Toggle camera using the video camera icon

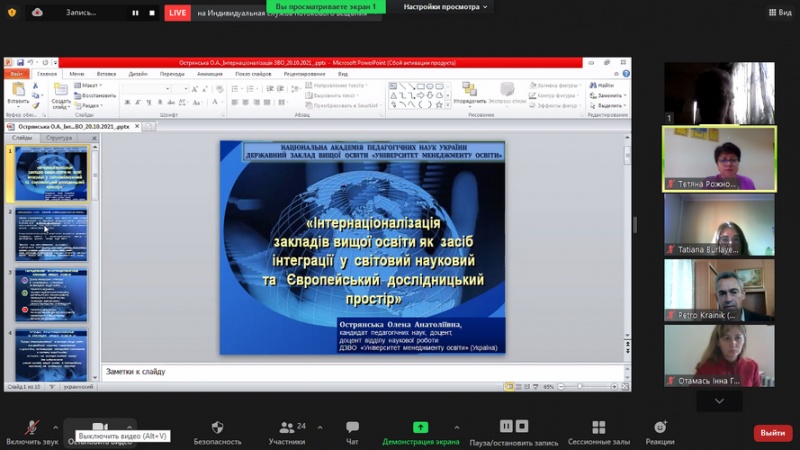(x=99, y=427)
